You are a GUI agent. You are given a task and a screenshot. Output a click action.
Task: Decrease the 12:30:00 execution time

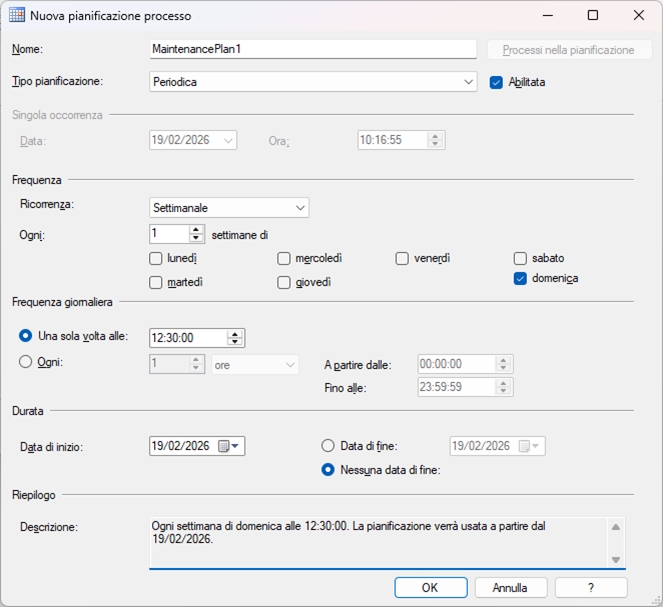235,343
